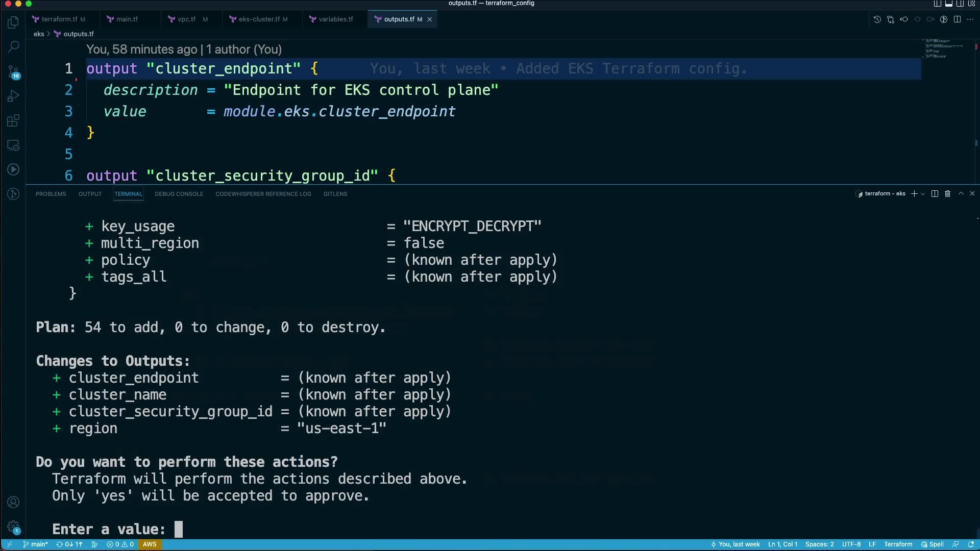The width and height of the screenshot is (980, 551).
Task: Open file history clock icon
Action: pos(877,19)
